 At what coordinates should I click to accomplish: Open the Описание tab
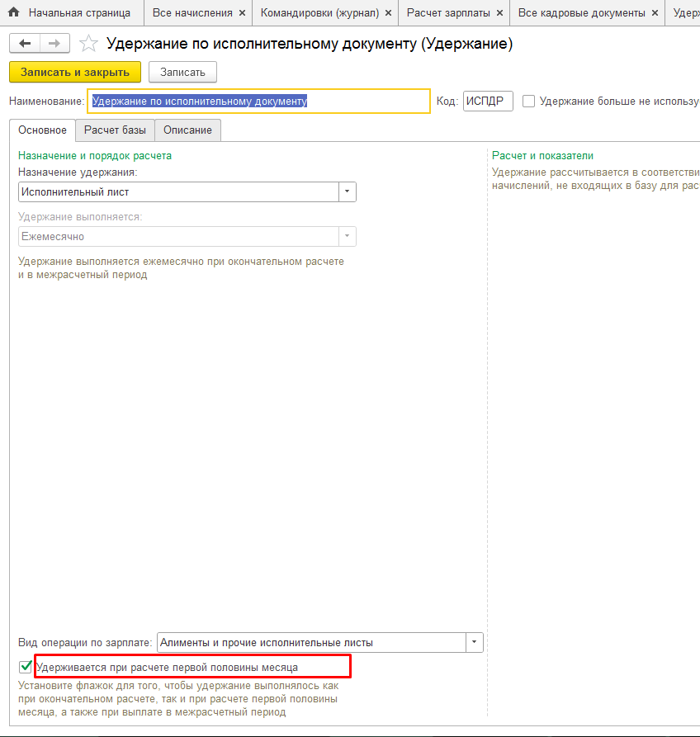(x=187, y=130)
